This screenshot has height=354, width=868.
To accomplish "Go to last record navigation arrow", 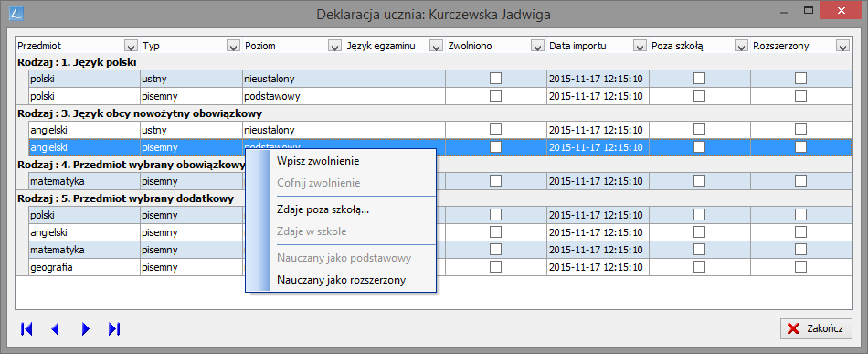I will (x=114, y=329).
